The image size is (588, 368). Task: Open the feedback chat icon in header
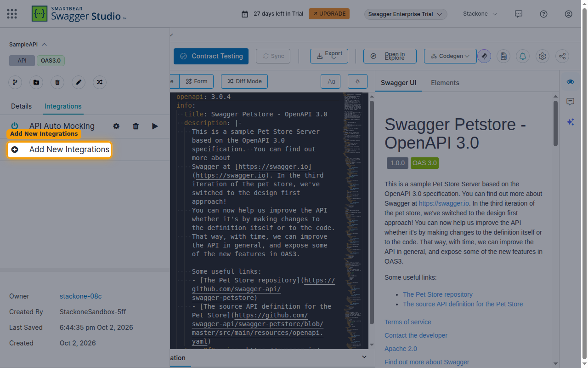(x=519, y=14)
